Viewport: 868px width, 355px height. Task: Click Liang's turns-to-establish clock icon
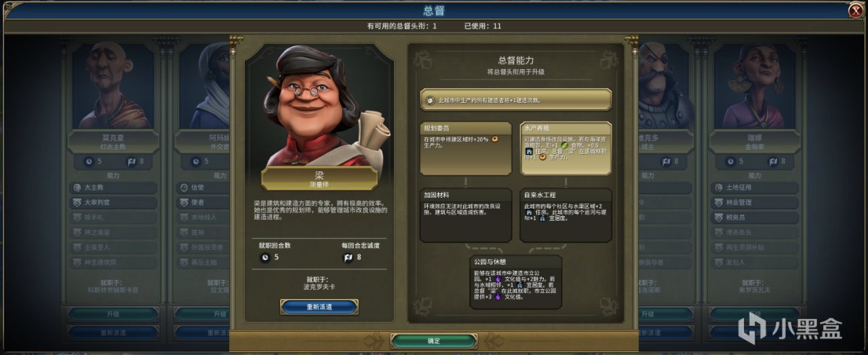[264, 257]
